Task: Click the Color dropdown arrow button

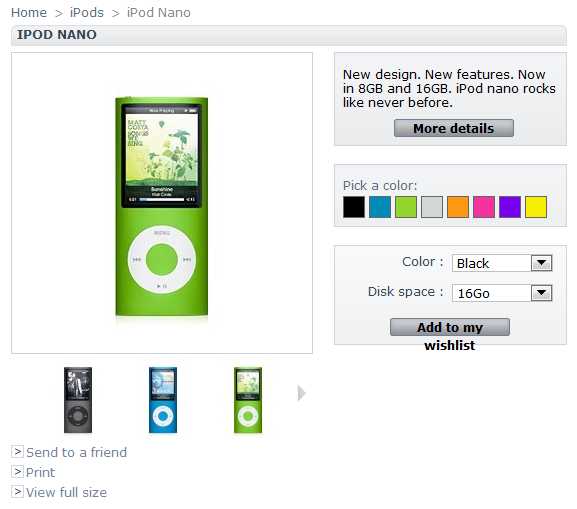Action: [541, 263]
